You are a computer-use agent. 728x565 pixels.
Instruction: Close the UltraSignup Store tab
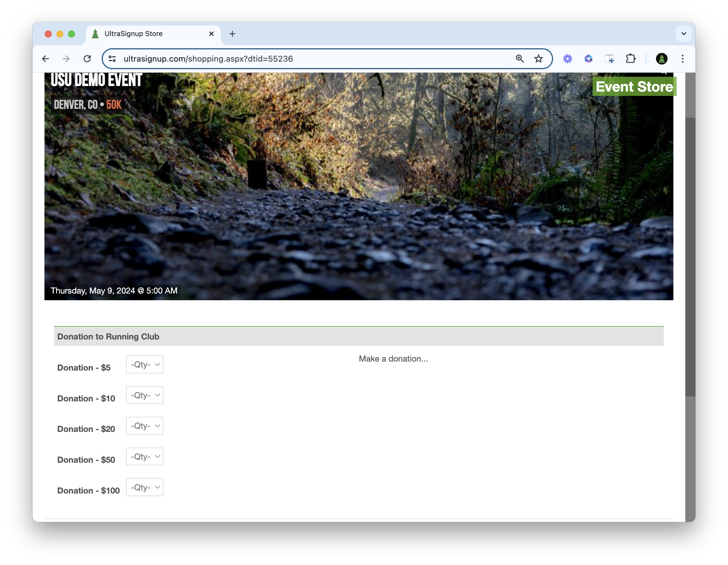[x=211, y=34]
